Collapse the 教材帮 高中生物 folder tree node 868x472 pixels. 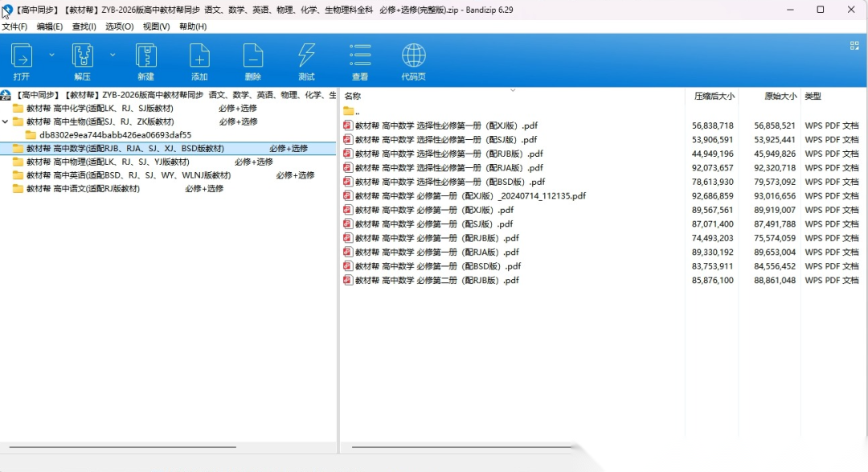click(x=6, y=122)
